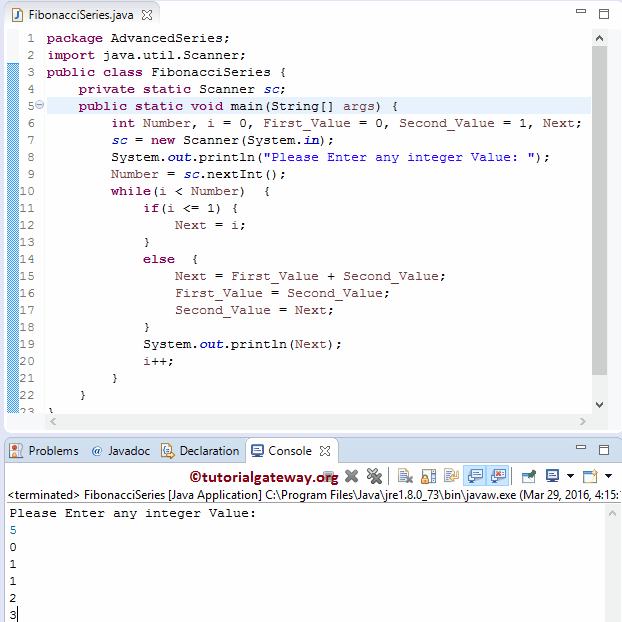Click 'FibonacciSeries' class name on line 3
The height and width of the screenshot is (622, 622).
coord(211,72)
